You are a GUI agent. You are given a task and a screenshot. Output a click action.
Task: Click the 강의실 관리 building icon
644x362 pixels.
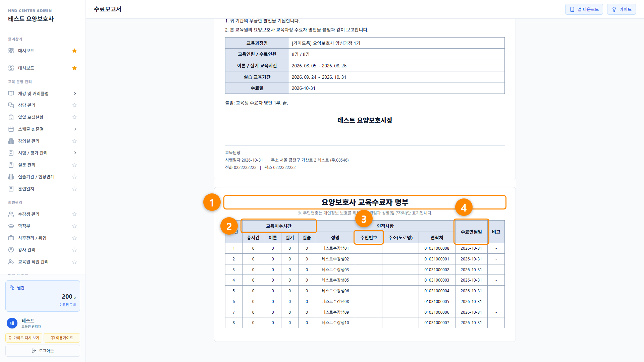[x=11, y=141]
